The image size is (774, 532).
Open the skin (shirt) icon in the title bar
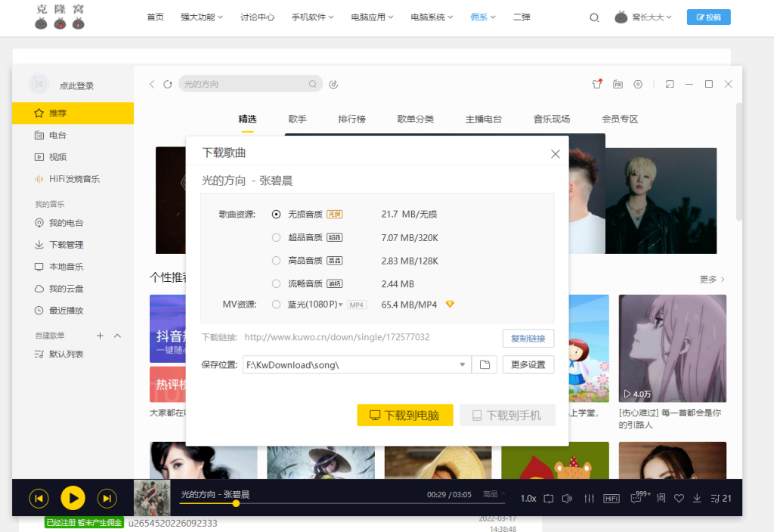click(597, 84)
